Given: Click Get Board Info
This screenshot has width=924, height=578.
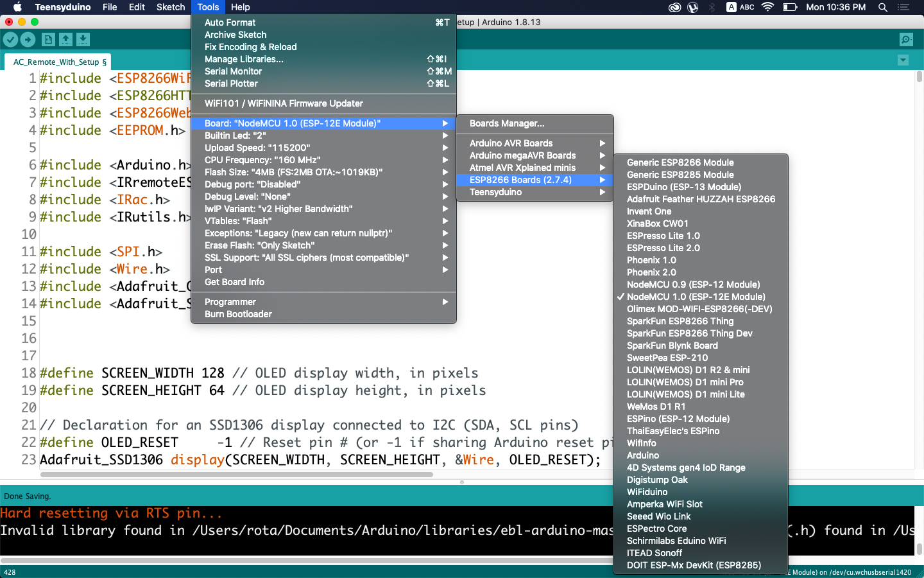Looking at the screenshot, I should click(323, 282).
